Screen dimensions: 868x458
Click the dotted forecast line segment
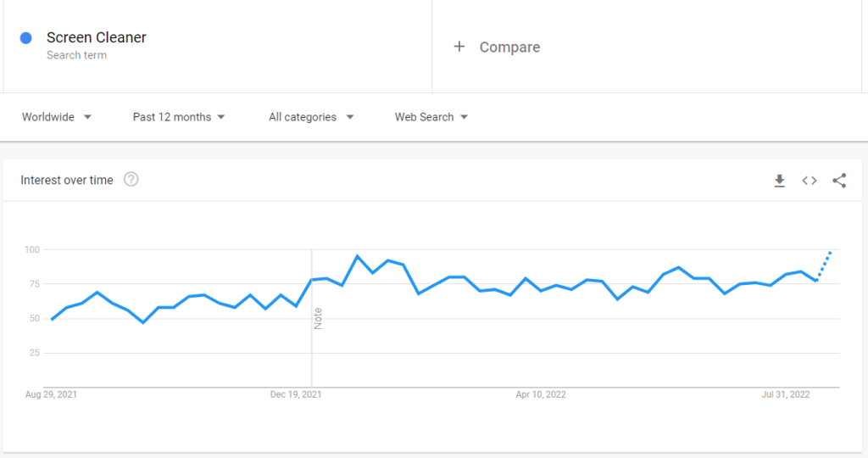824,266
